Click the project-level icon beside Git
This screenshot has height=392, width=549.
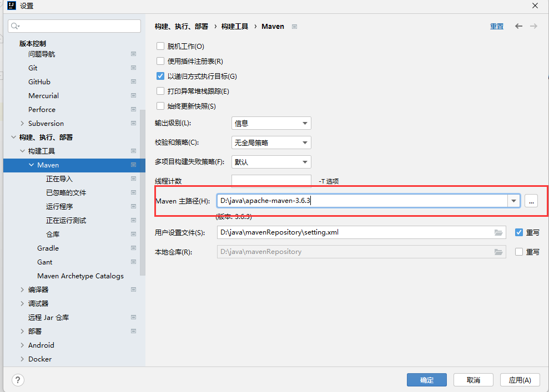(133, 68)
